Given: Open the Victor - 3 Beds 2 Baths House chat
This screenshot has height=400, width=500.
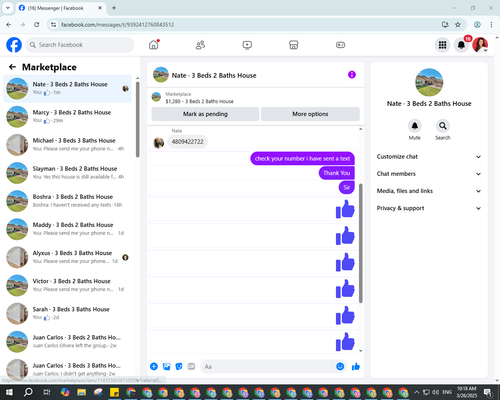Looking at the screenshot, I should click(x=67, y=286).
